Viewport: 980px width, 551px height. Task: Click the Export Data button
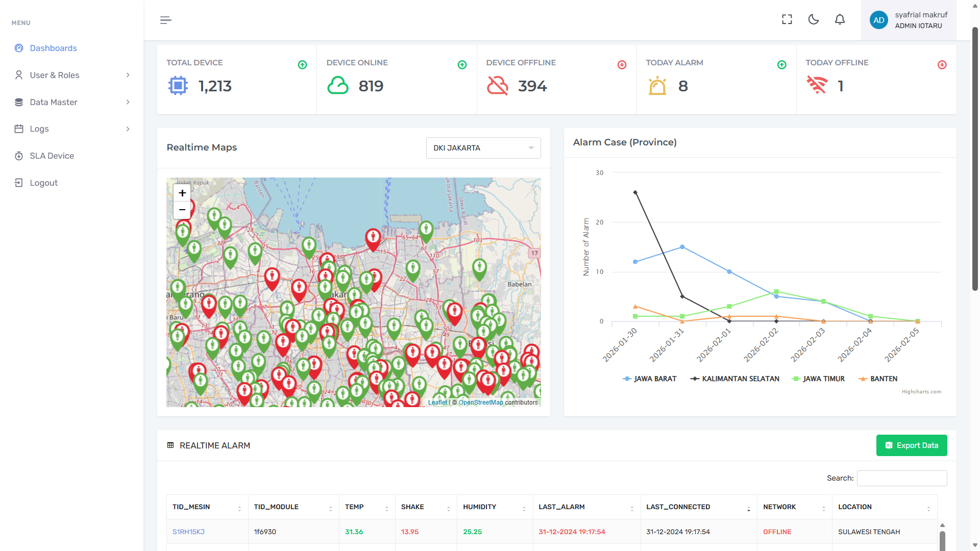tap(911, 445)
